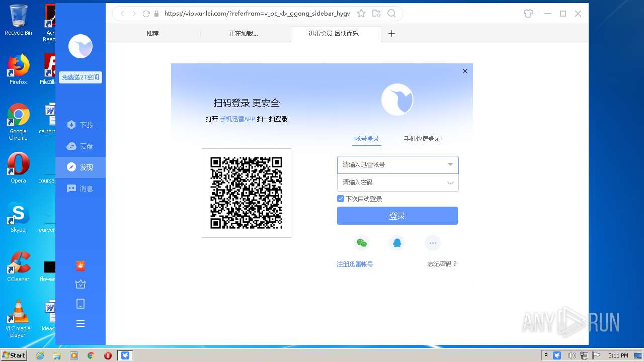Click the 忘记密码？ link
The width and height of the screenshot is (644, 362).
point(442,264)
